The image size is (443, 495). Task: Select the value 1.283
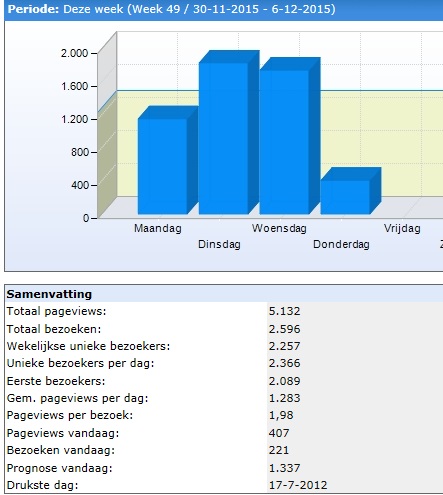(x=284, y=398)
